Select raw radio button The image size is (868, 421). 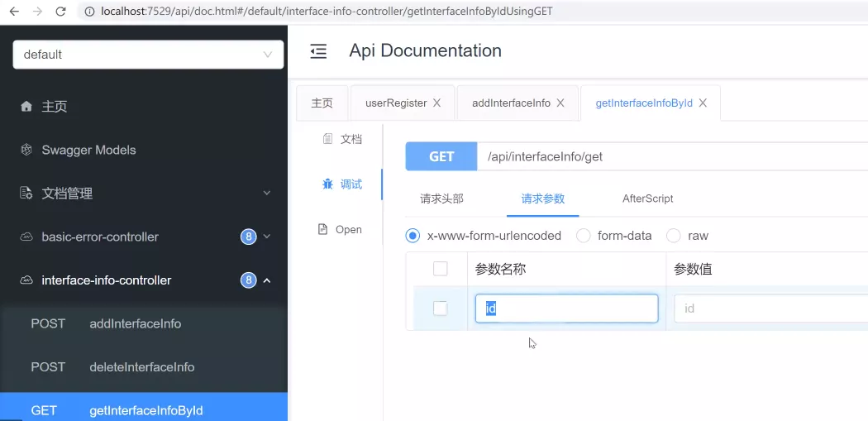point(673,236)
